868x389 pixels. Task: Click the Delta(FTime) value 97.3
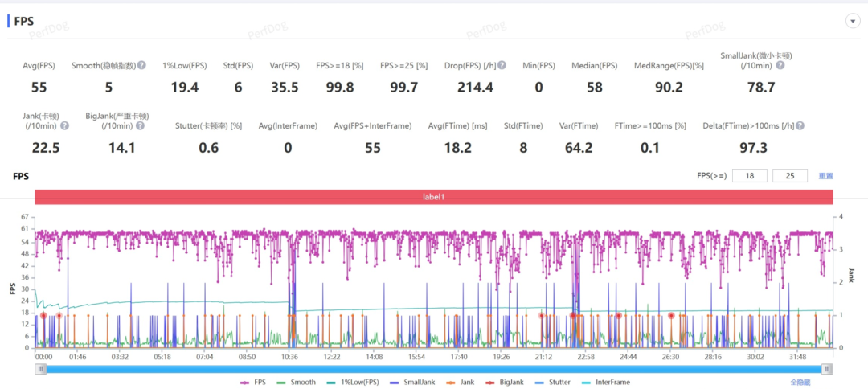(x=753, y=148)
